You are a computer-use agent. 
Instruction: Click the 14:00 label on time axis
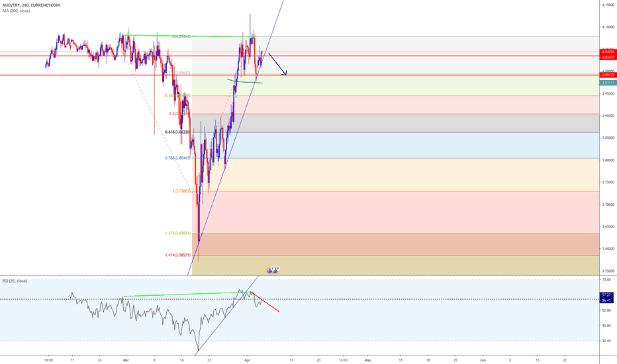[x=343, y=360]
